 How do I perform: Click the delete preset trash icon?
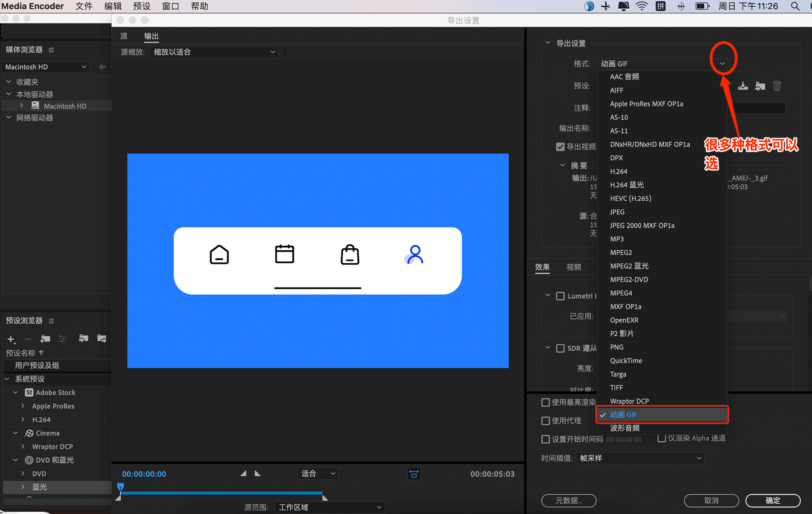[x=777, y=86]
